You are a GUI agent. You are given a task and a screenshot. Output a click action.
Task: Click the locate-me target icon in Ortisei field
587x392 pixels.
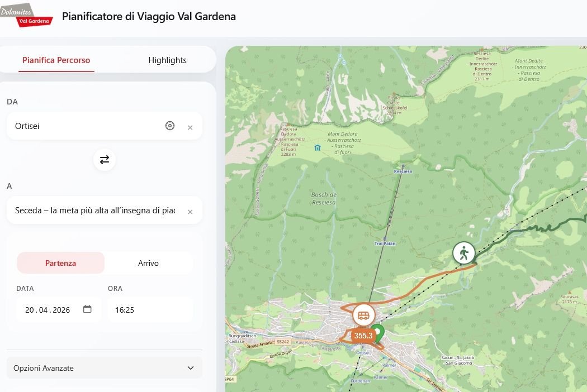tap(169, 126)
